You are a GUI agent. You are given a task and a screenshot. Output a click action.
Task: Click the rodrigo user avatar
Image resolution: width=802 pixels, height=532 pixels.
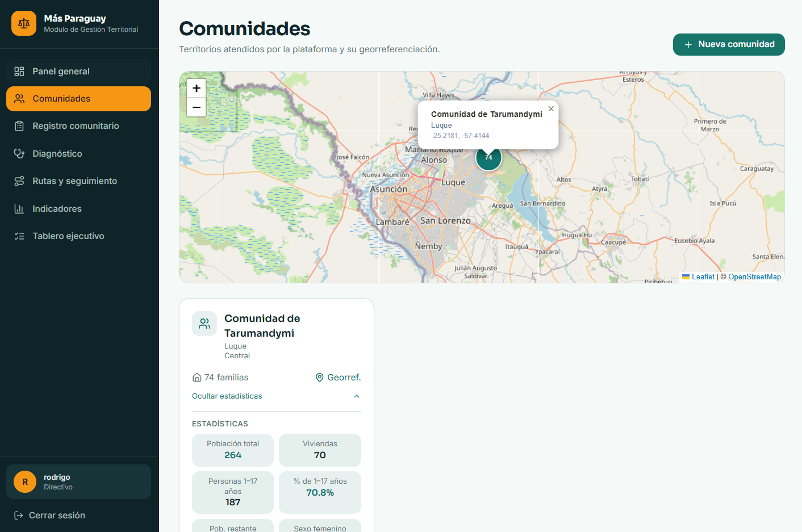point(25,482)
